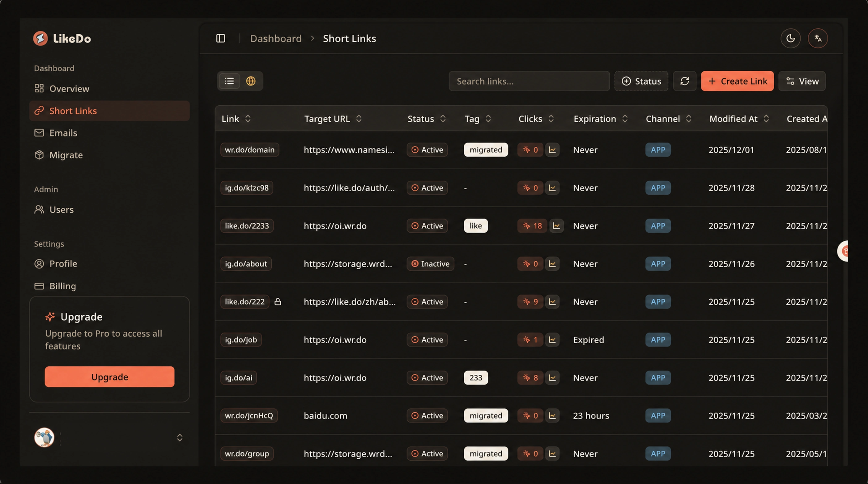The image size is (868, 484).
Task: Click the lock icon beside like.do/222
Action: click(x=278, y=301)
